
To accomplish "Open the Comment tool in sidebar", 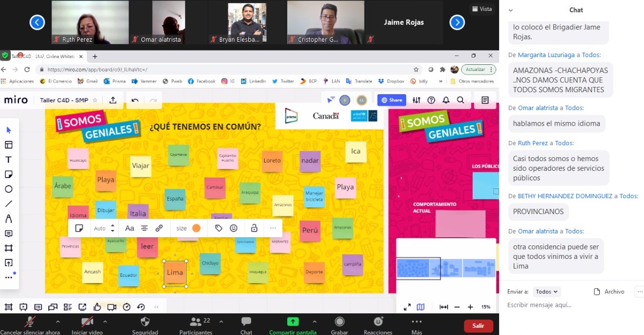I will point(9,234).
